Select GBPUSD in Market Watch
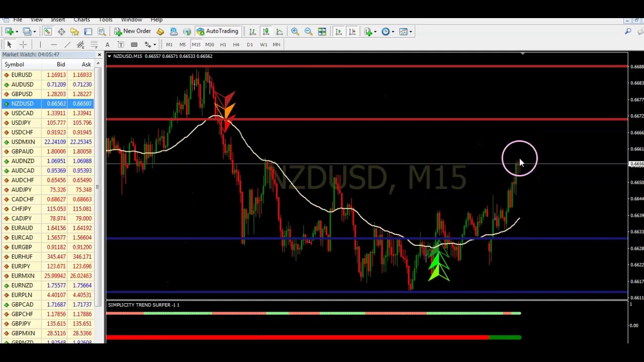Viewport: 644px width, 362px height. (48, 94)
